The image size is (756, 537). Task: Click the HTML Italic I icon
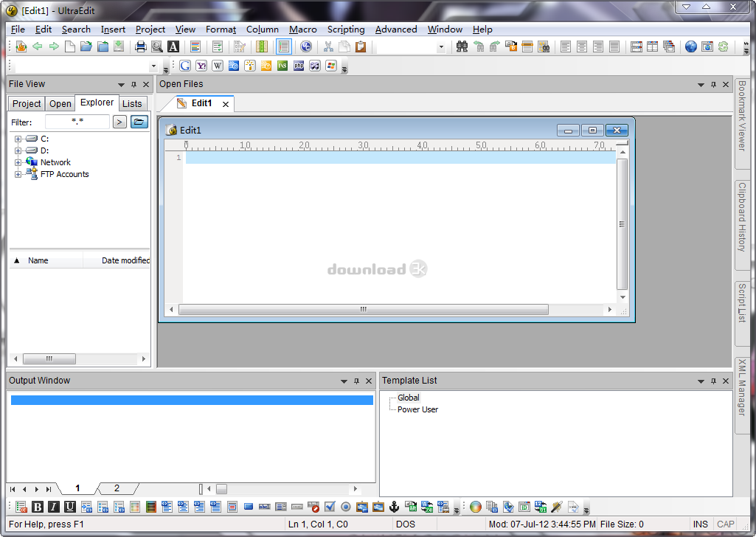coord(54,507)
